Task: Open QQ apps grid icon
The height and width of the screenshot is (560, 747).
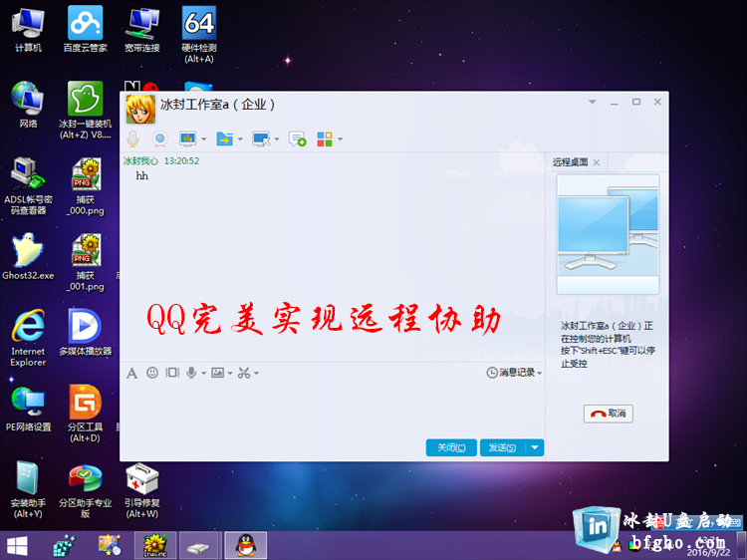Action: pos(325,139)
